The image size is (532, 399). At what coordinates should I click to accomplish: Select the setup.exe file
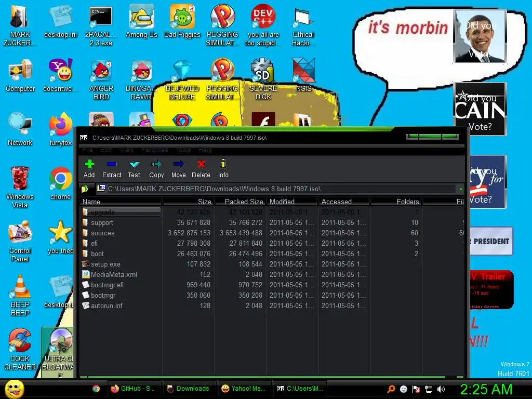(105, 264)
